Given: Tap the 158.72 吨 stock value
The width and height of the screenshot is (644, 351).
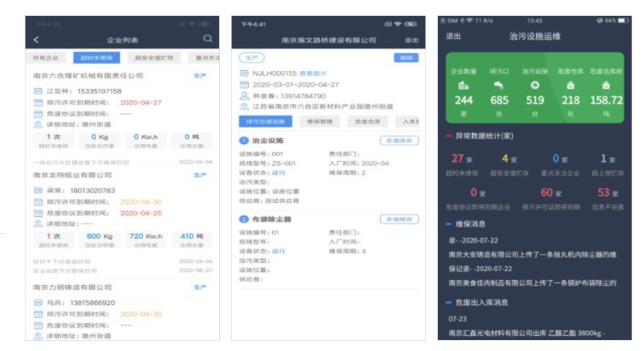Looking at the screenshot, I should (x=606, y=100).
